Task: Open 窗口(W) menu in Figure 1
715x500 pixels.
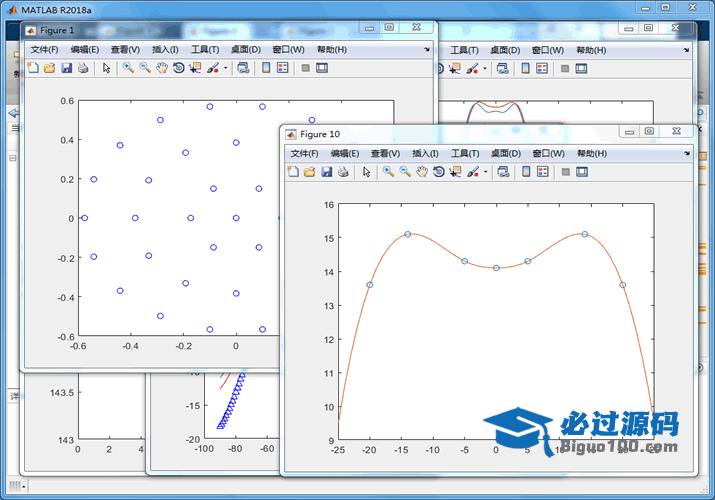Action: pyautogui.click(x=289, y=49)
